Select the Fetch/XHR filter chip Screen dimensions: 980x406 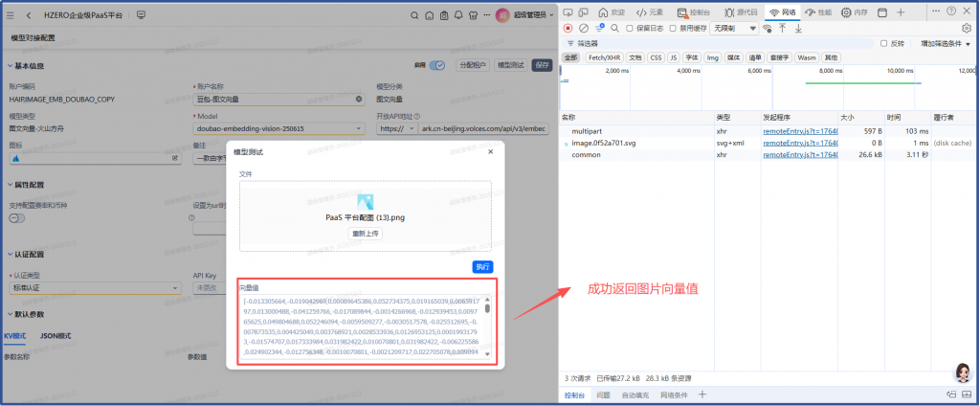pyautogui.click(x=603, y=57)
